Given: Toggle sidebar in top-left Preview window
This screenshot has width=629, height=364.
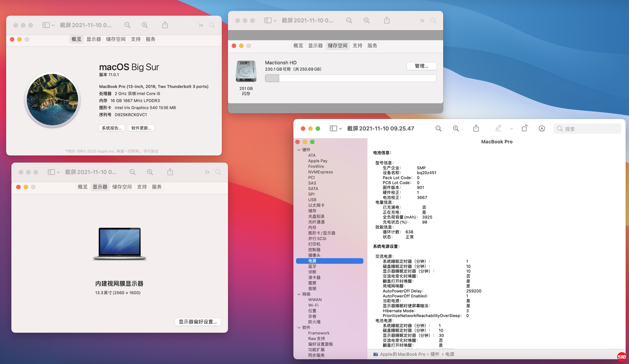Looking at the screenshot, I should click(46, 25).
